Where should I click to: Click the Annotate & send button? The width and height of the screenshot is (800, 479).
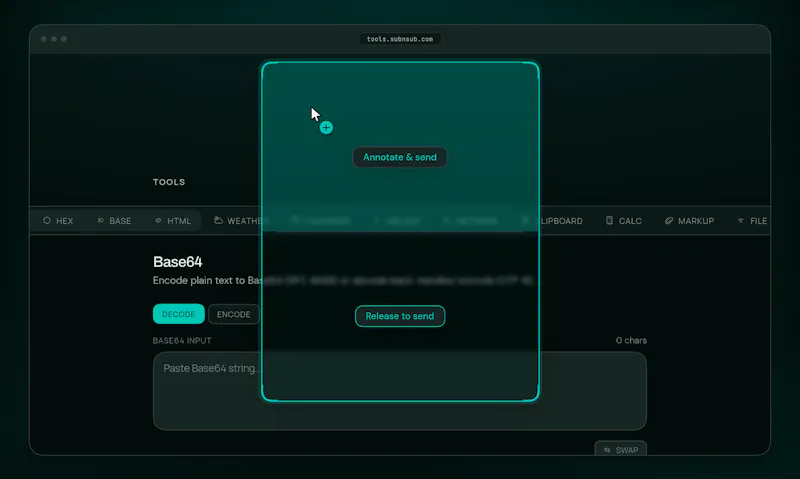click(399, 157)
